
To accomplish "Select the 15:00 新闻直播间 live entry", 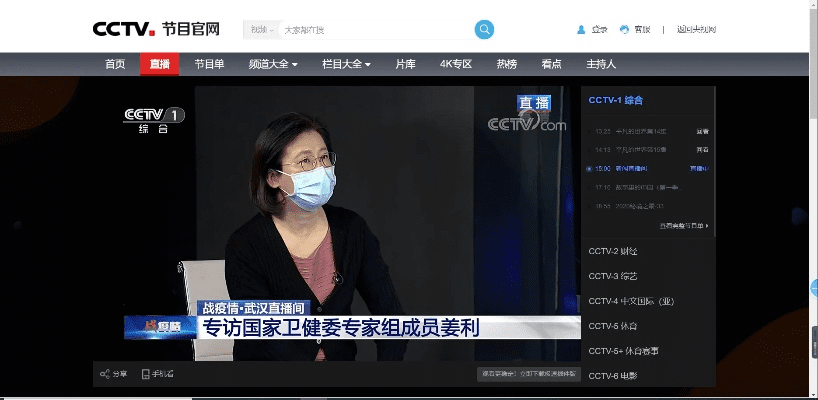I will click(621, 168).
